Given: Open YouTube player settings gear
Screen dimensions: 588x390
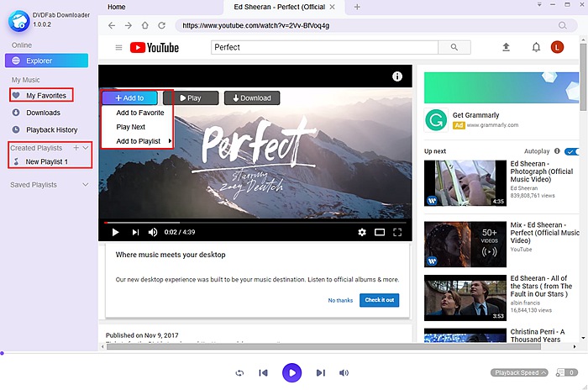Looking at the screenshot, I should point(362,232).
